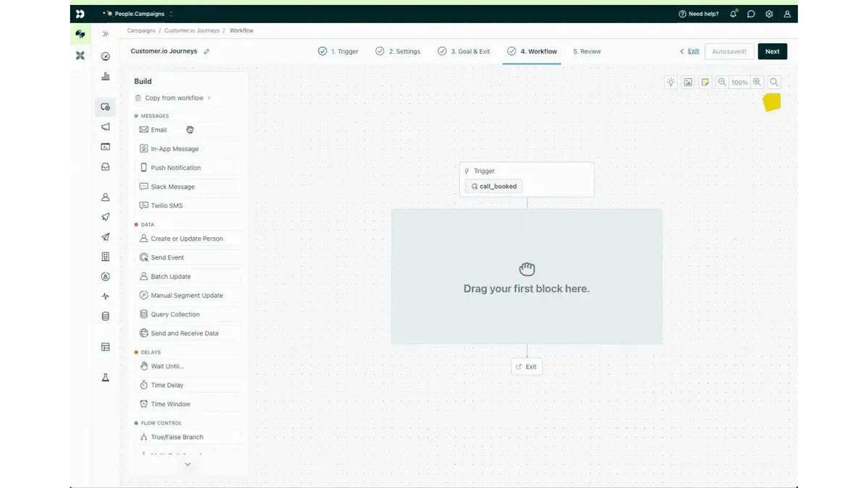Select Create or Update Person block
868x488 pixels.
coord(188,239)
